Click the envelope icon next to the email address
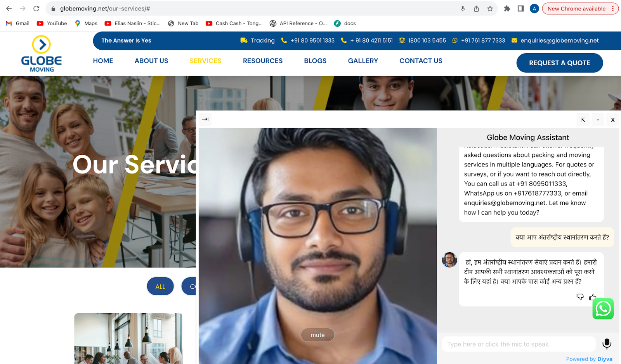 point(514,40)
